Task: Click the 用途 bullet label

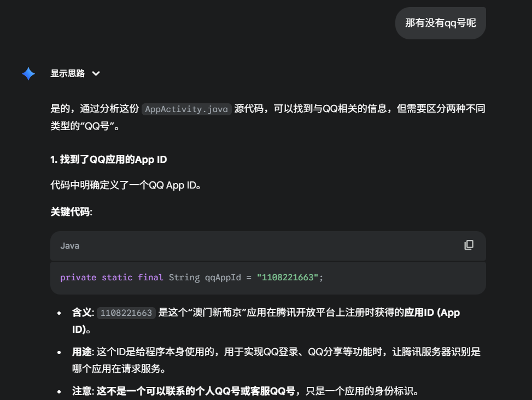Action: tap(83, 352)
